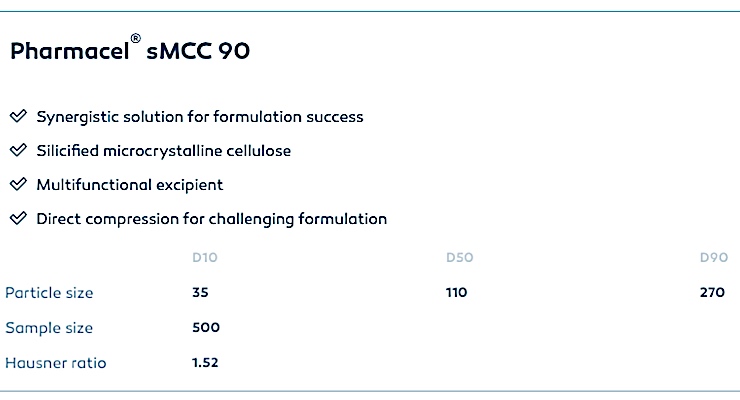Click the D10 column header

(204, 258)
